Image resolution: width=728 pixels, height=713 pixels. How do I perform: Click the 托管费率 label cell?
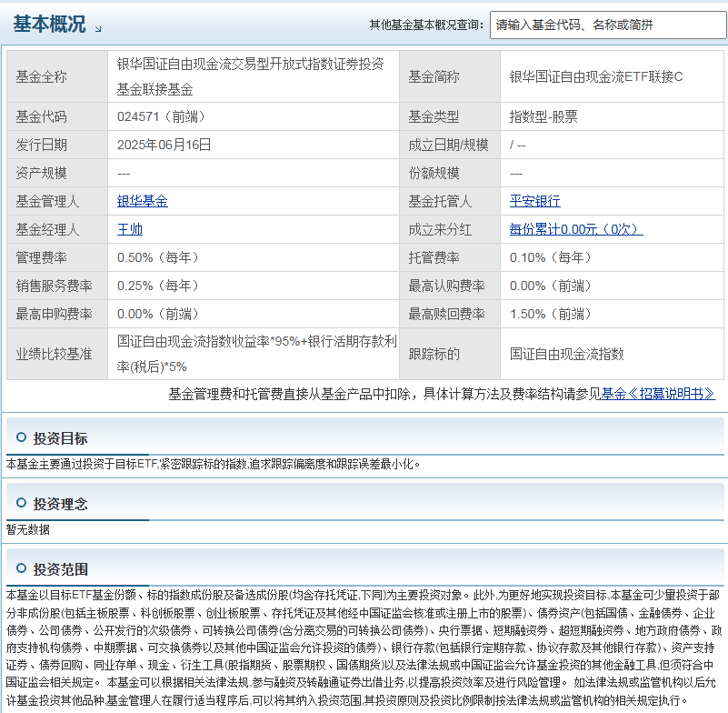tap(450, 257)
